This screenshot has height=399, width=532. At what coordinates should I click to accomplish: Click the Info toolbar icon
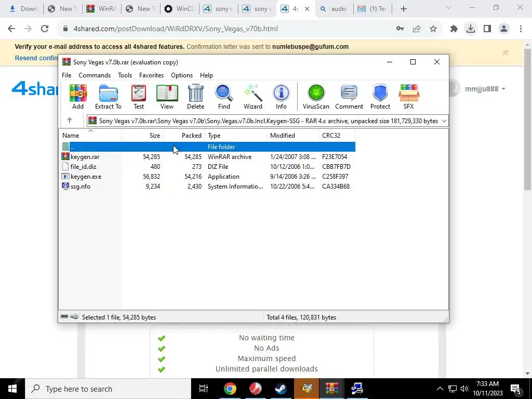point(281,97)
